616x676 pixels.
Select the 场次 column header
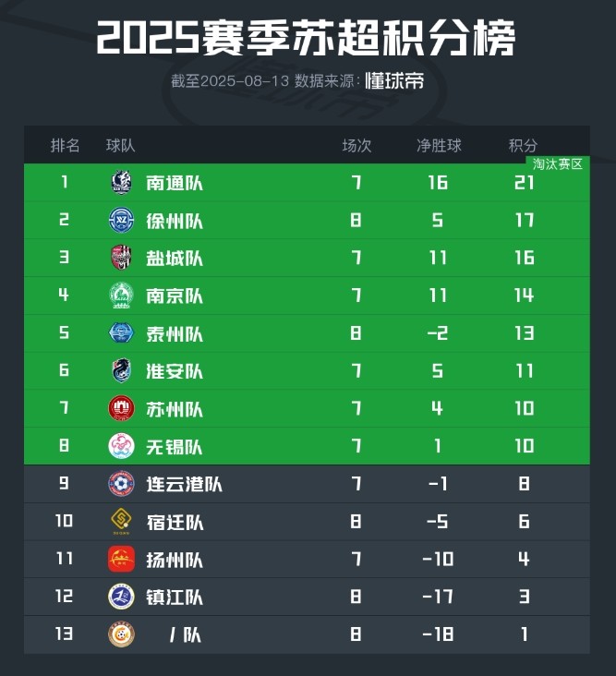[356, 146]
